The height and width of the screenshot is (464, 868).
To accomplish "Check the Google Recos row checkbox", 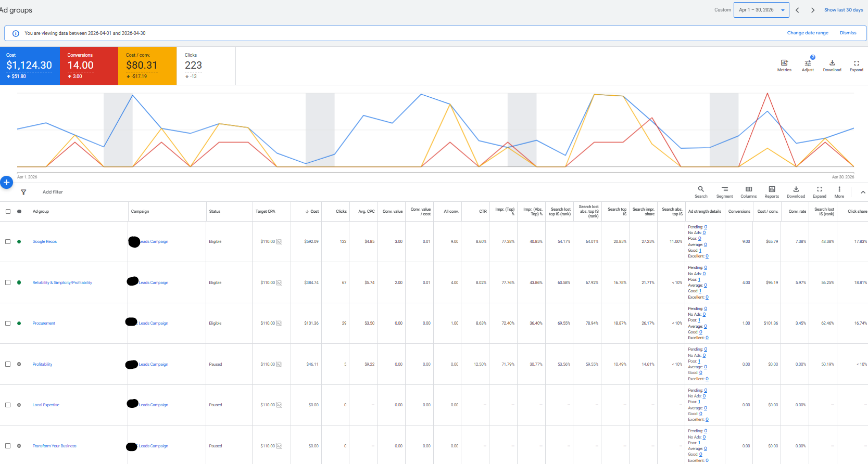I will (8, 241).
